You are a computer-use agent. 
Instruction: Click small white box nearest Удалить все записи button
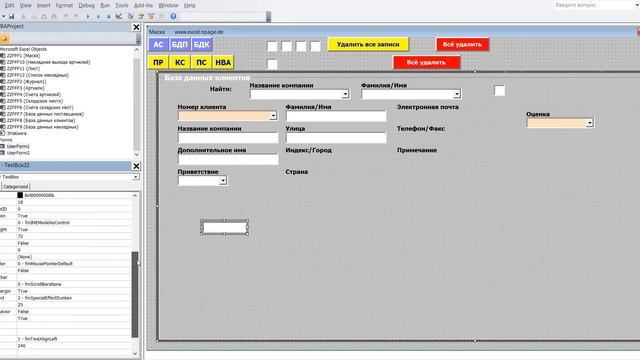pos(316,46)
